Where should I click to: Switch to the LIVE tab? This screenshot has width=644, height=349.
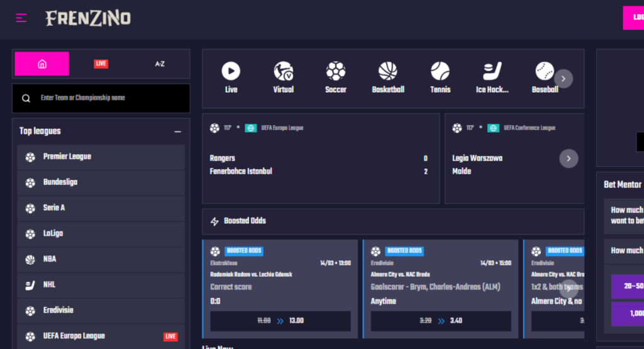[x=101, y=64]
